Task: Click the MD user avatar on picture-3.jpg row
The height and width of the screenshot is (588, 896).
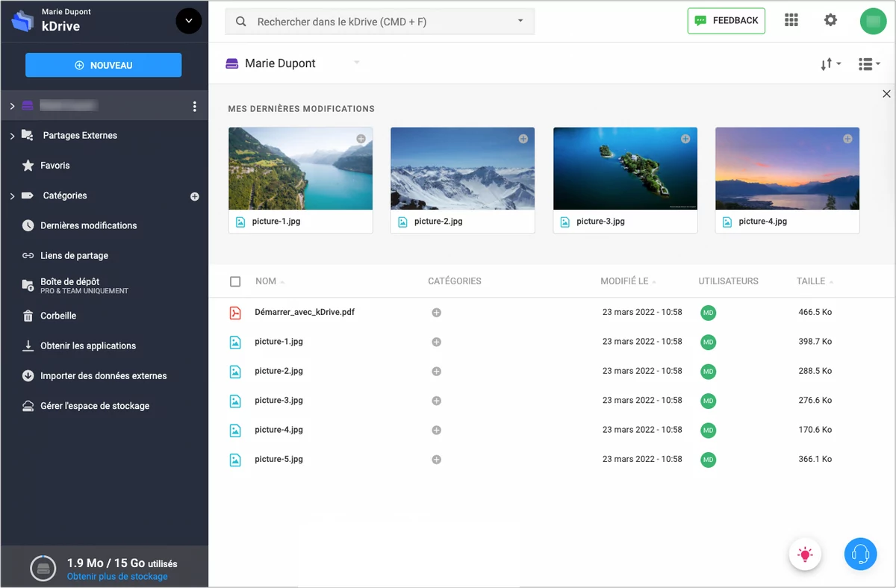Action: click(x=709, y=401)
